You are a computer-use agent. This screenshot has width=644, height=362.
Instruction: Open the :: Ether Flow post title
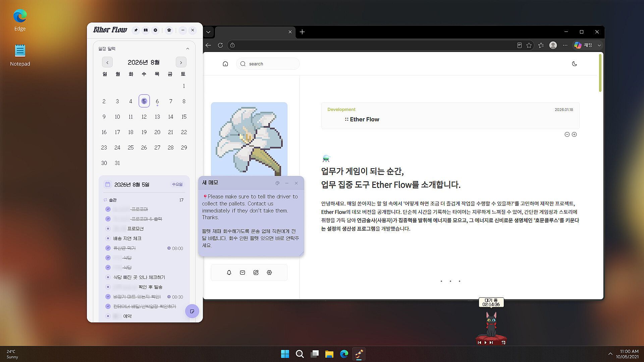coord(362,119)
